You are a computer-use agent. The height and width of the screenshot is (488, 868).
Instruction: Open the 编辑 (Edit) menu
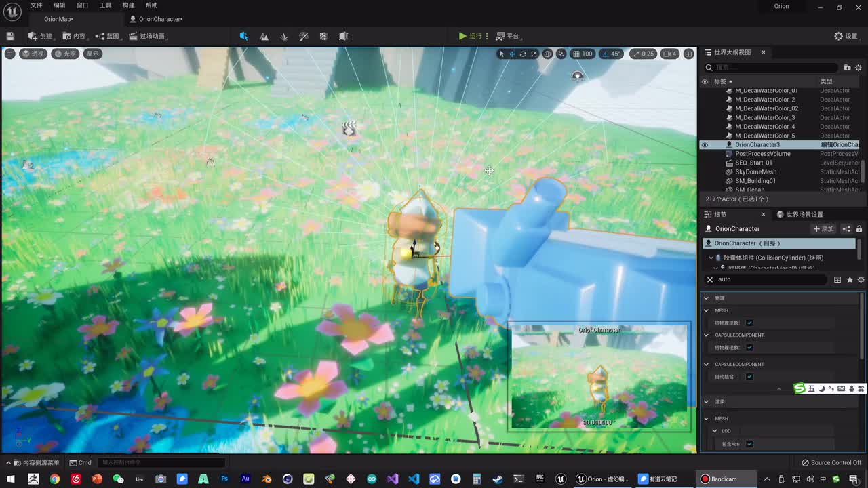(x=60, y=5)
